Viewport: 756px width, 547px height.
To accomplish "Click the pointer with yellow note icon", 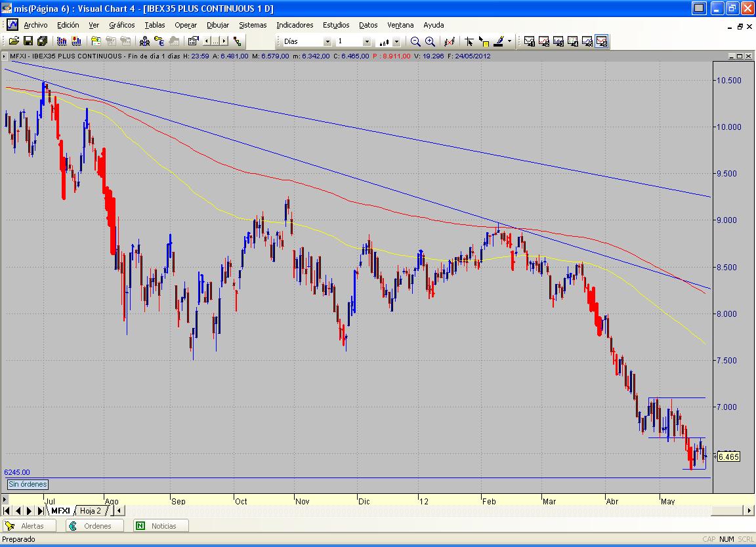I will pos(484,41).
